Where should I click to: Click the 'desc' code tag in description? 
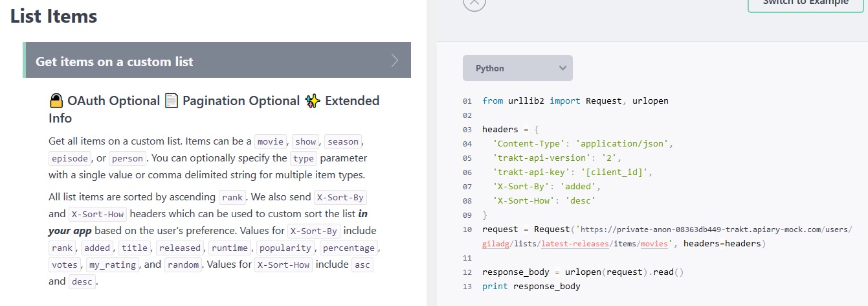(x=82, y=281)
